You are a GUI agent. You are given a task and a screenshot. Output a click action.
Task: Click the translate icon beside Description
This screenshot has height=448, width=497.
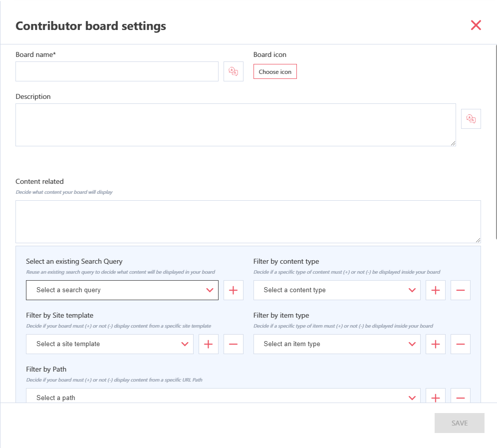471,119
